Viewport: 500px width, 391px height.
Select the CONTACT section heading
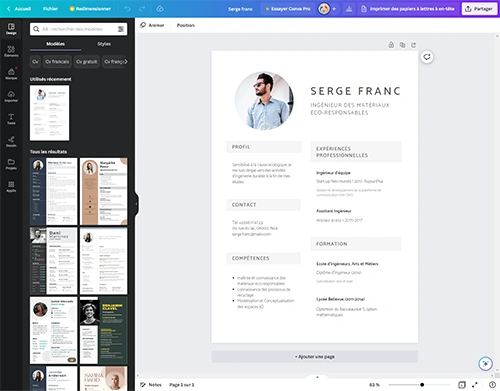[x=244, y=205]
